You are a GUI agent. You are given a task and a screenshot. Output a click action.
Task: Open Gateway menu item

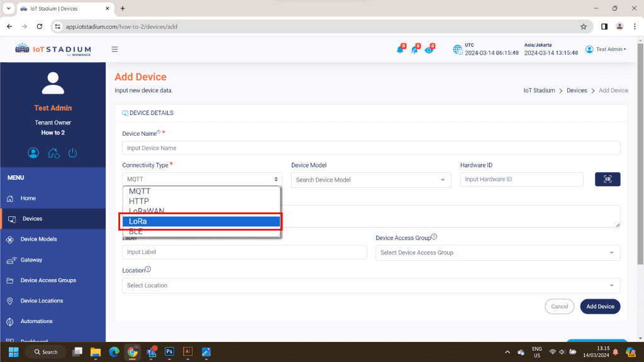31,260
